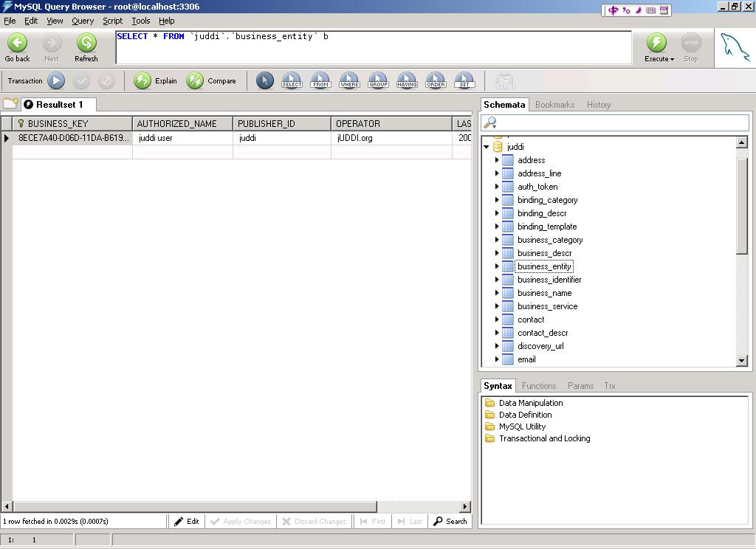Click the resultset horizontal scrollbar thumb
This screenshot has height=549, width=756.
(195, 507)
